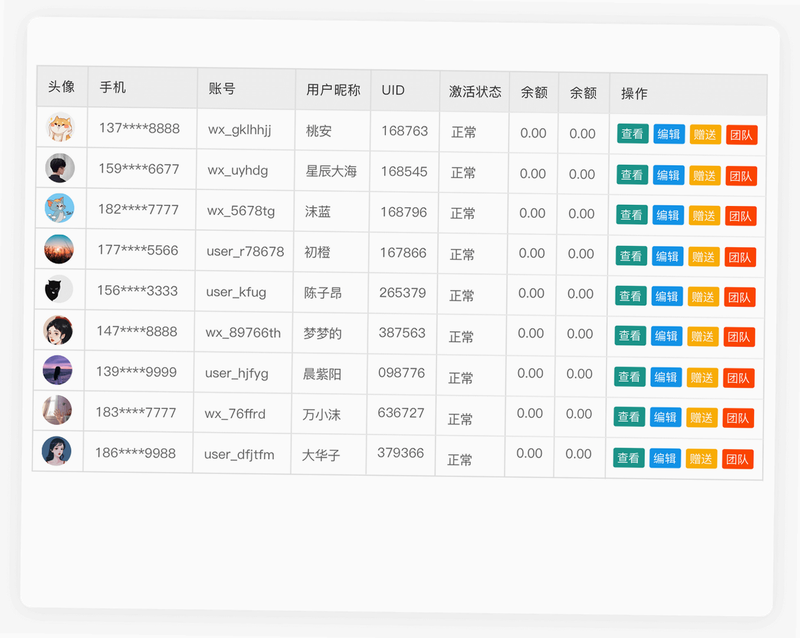Click the avatar of 万小沫
The height and width of the screenshot is (638, 800).
(57, 410)
